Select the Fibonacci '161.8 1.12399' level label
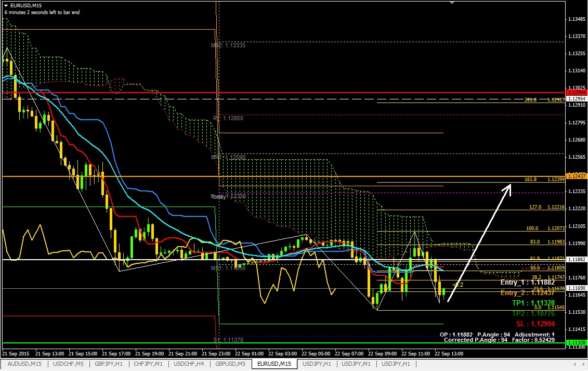The image size is (588, 371). tap(544, 180)
